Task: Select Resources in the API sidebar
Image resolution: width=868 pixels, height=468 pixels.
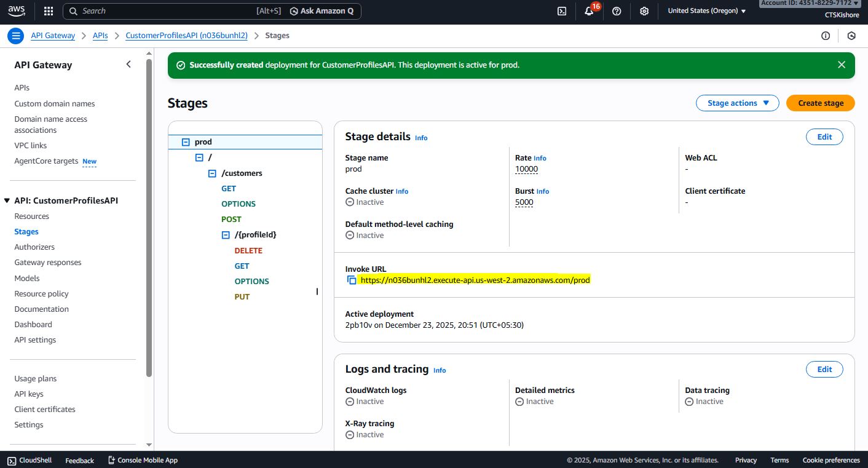Action: pos(31,216)
